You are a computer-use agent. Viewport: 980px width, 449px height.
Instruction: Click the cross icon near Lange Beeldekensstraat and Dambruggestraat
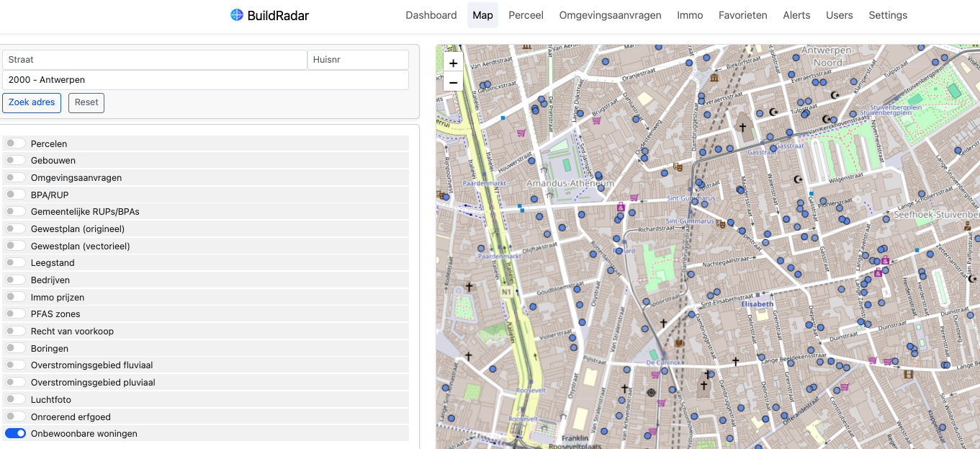(x=735, y=361)
